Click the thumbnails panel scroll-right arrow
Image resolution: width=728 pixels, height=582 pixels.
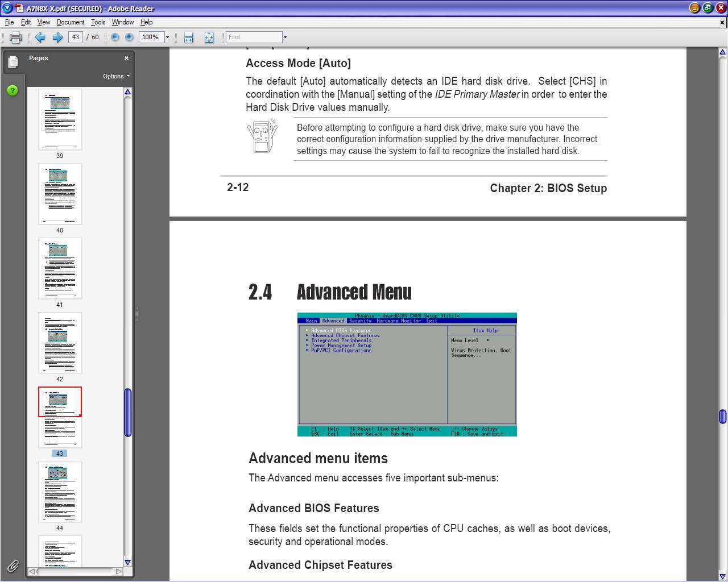[x=118, y=571]
